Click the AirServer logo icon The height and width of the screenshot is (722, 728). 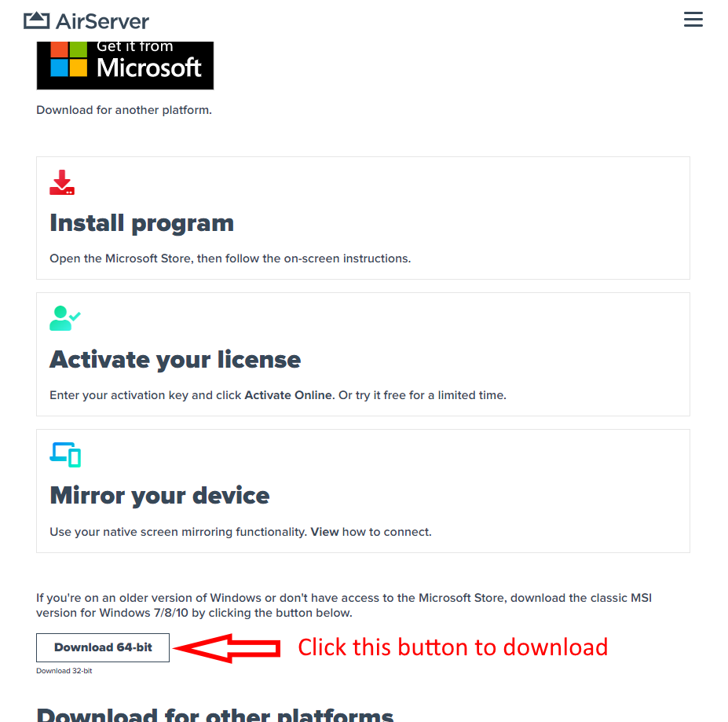[37, 21]
